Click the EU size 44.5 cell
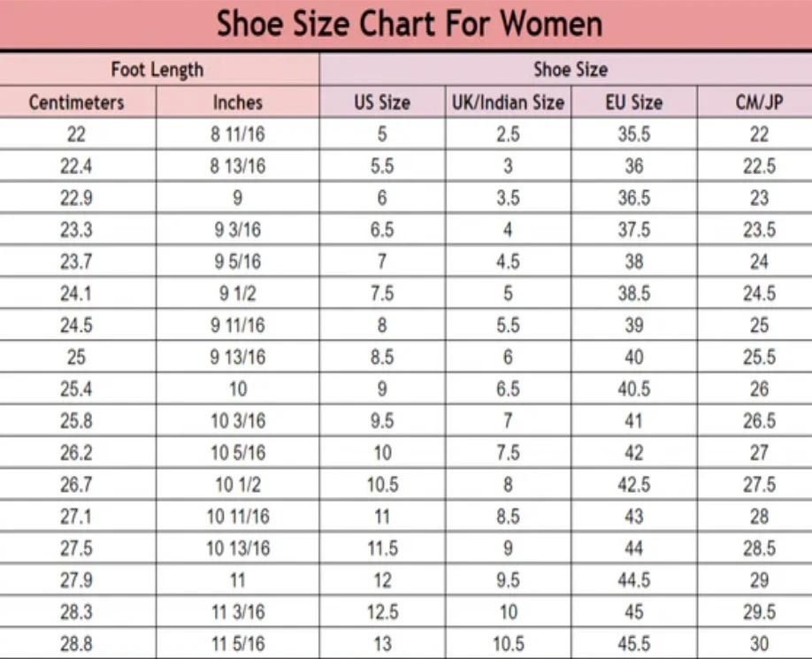 click(x=633, y=580)
